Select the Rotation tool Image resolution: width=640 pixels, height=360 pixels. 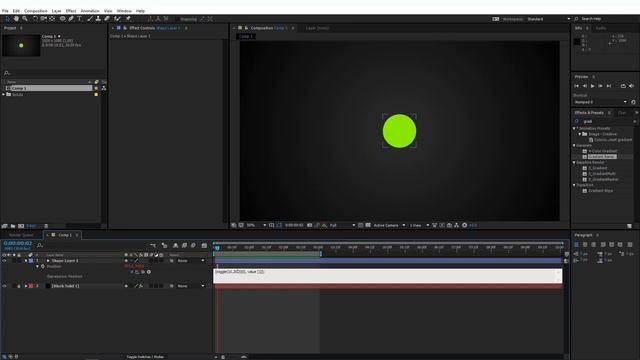(35, 19)
